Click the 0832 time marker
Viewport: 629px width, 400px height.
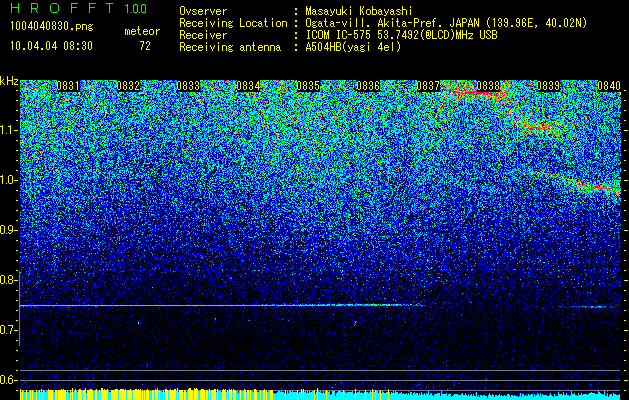click(x=128, y=86)
